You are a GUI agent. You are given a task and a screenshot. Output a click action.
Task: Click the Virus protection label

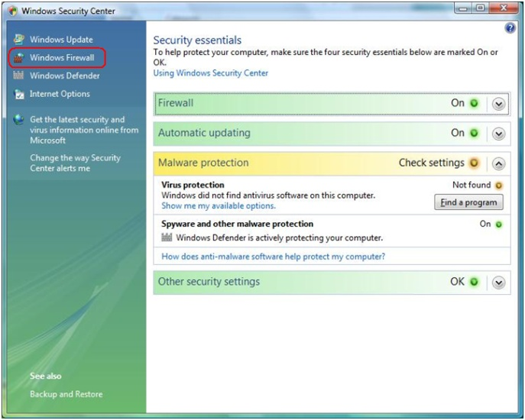coord(193,185)
